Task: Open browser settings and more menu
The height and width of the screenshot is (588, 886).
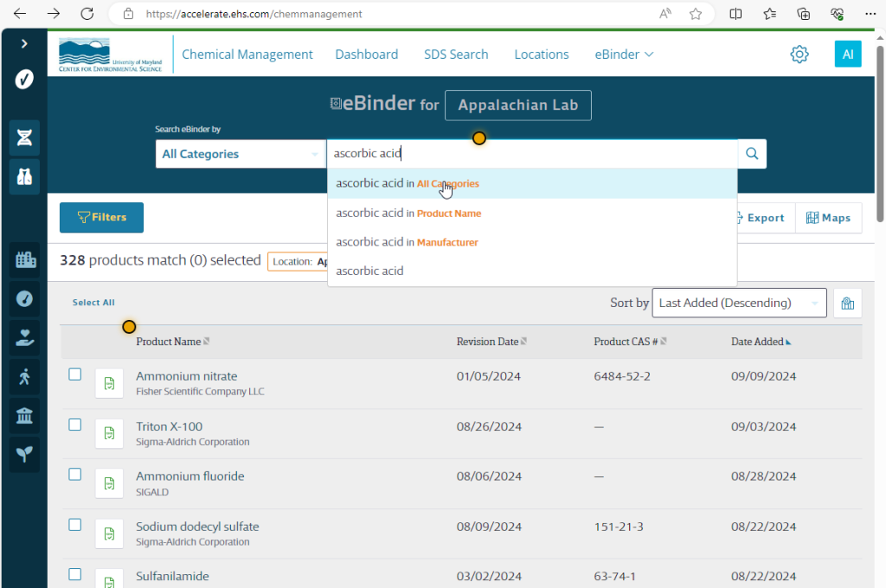Action: 870,14
